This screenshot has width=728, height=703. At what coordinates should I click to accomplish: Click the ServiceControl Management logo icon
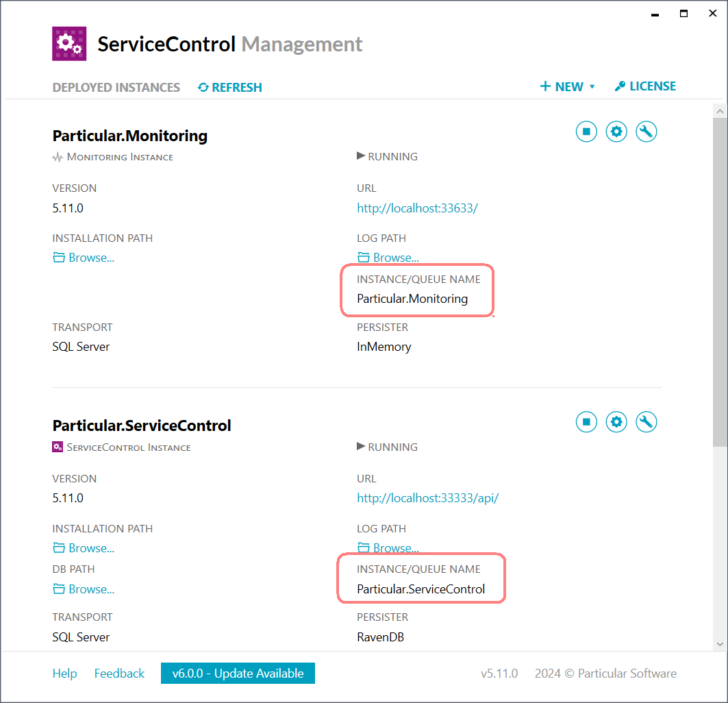click(69, 44)
